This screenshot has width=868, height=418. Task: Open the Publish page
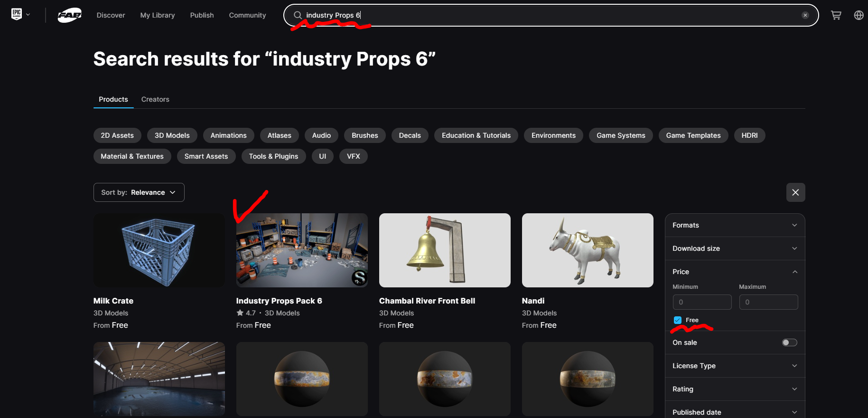[202, 15]
